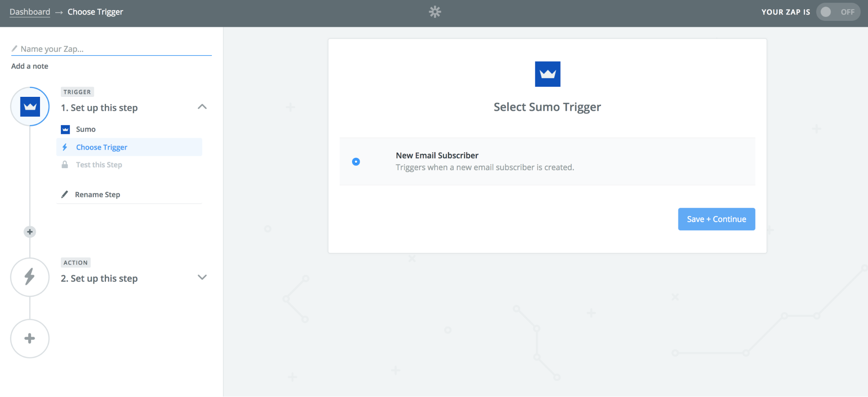Click the pencil icon in Name your Zap field
The width and height of the screenshot is (868, 397).
click(x=14, y=49)
